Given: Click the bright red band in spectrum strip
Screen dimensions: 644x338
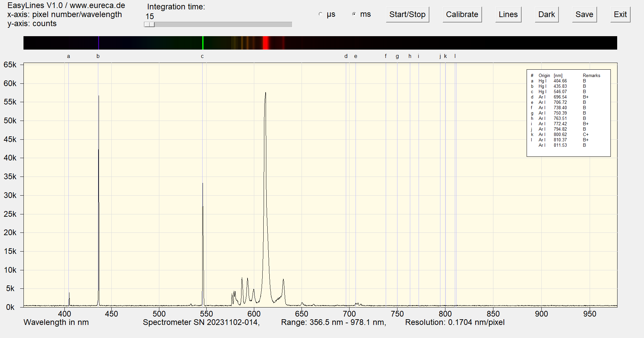Looking at the screenshot, I should click(266, 43).
